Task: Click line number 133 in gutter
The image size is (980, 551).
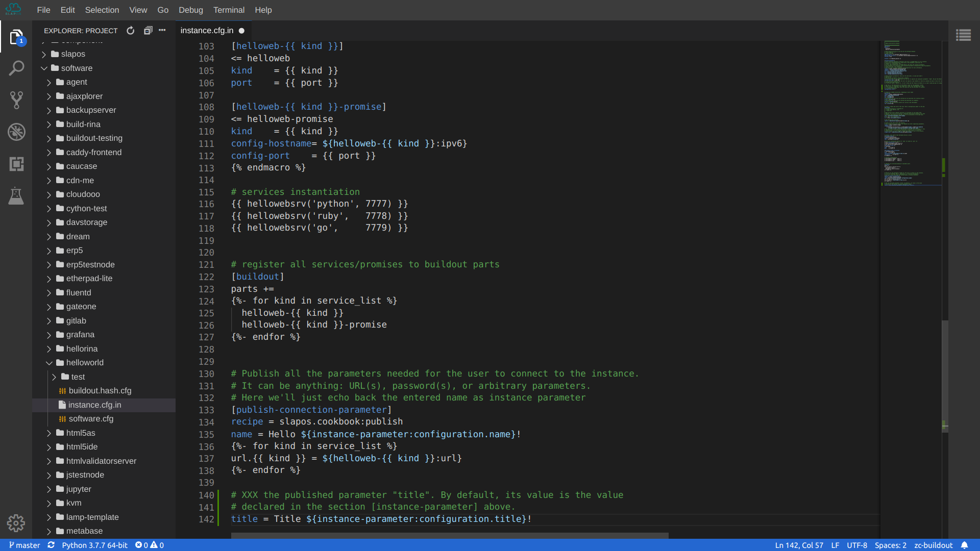Action: pyautogui.click(x=206, y=410)
